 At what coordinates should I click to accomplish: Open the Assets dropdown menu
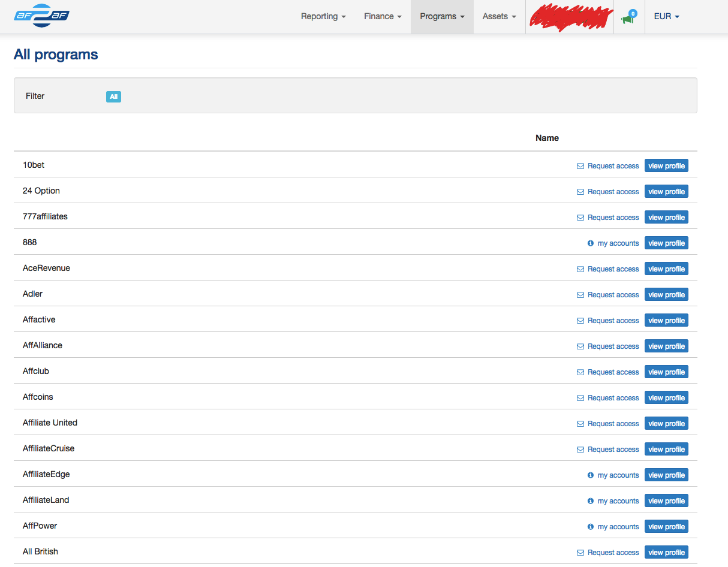(x=499, y=17)
